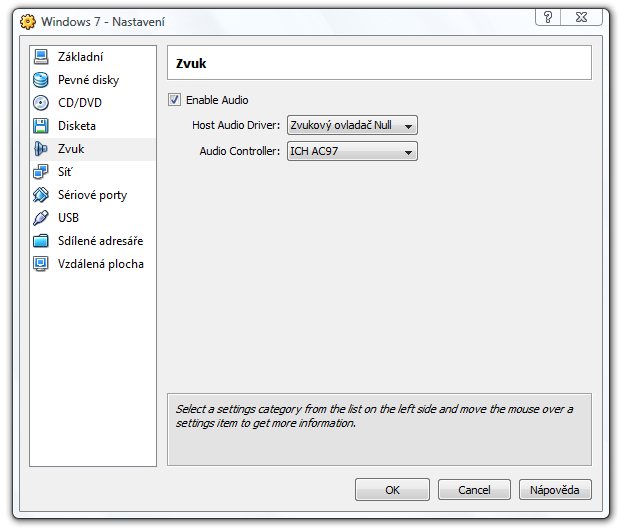The width and height of the screenshot is (622, 529).
Task: Open help via Nápověda button
Action: coord(555,490)
